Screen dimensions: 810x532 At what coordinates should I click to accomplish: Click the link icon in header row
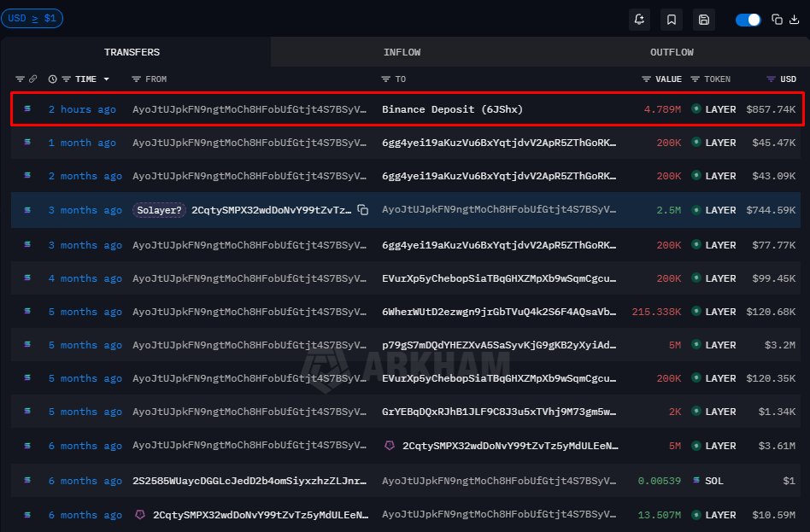tap(33, 79)
